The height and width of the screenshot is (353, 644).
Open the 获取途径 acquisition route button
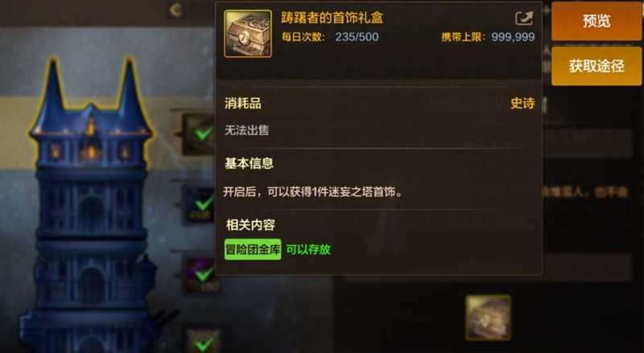click(x=597, y=66)
